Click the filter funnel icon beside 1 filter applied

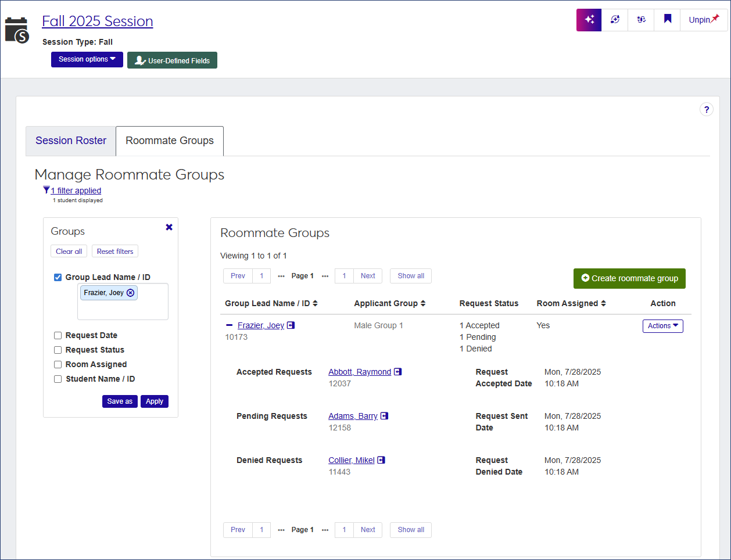(46, 190)
